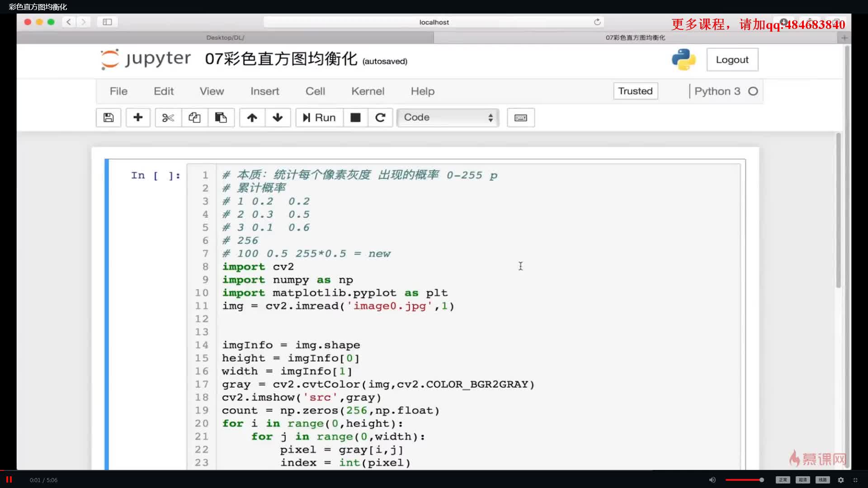The height and width of the screenshot is (488, 868).
Task: Move the selected cell down
Action: 278,117
